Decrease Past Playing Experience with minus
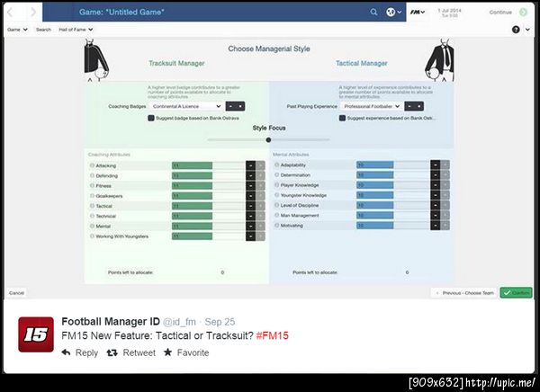The image size is (540, 392). click(x=409, y=106)
